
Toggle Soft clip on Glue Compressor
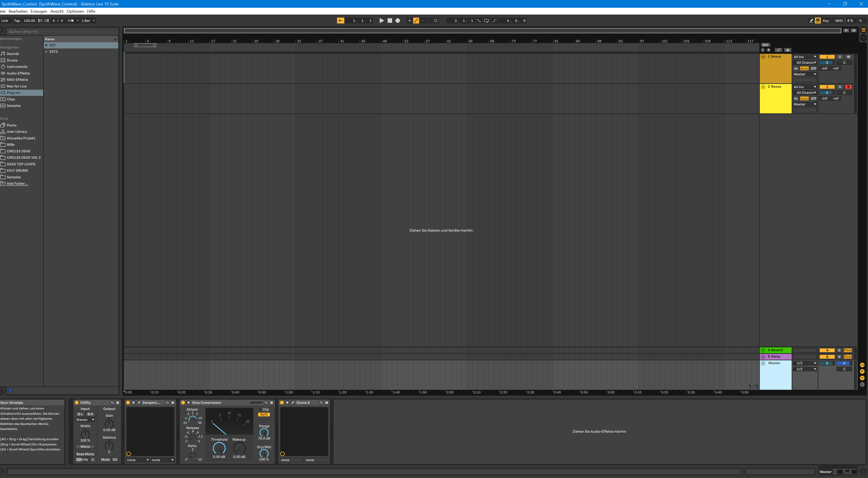[264, 415]
